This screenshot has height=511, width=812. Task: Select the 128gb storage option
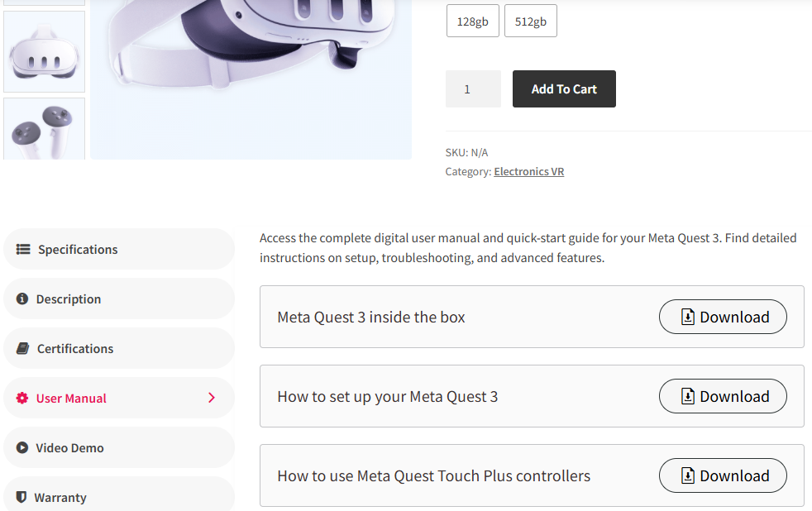click(472, 21)
